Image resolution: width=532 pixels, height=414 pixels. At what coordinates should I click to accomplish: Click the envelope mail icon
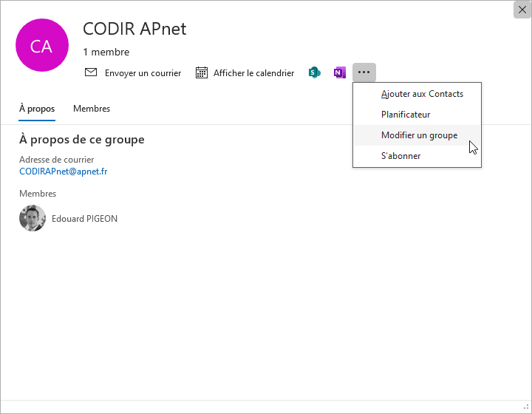[x=91, y=72]
